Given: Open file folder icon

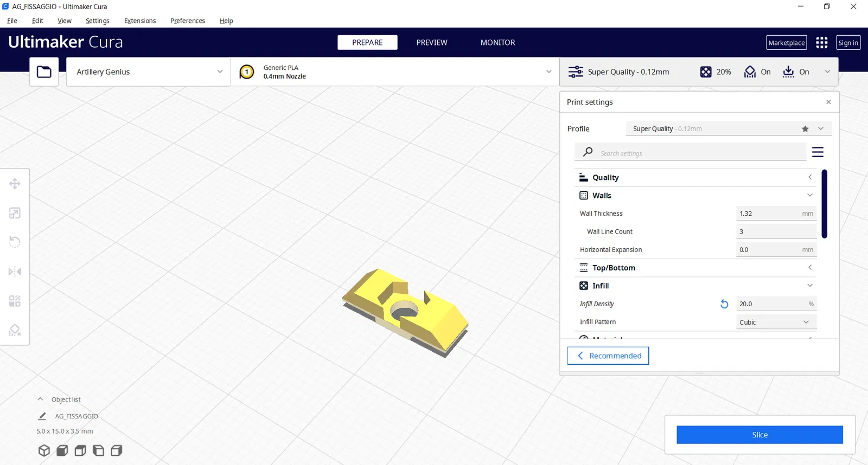Looking at the screenshot, I should coord(44,72).
